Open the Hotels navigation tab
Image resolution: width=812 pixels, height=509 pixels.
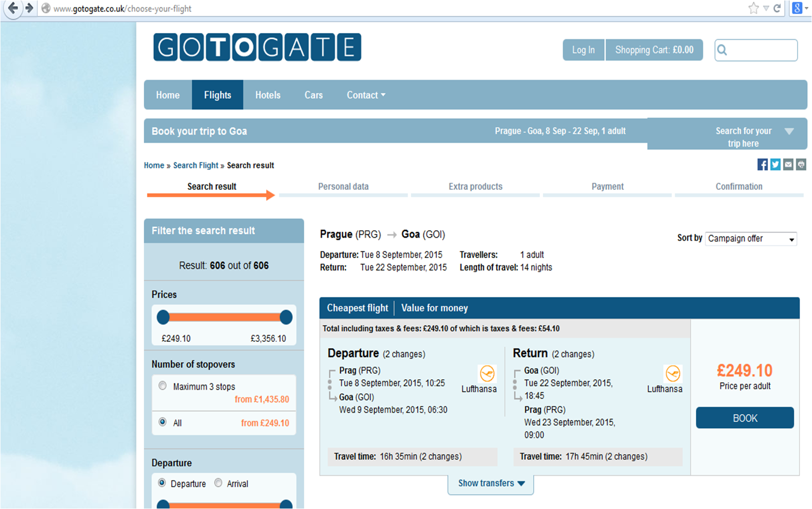268,95
